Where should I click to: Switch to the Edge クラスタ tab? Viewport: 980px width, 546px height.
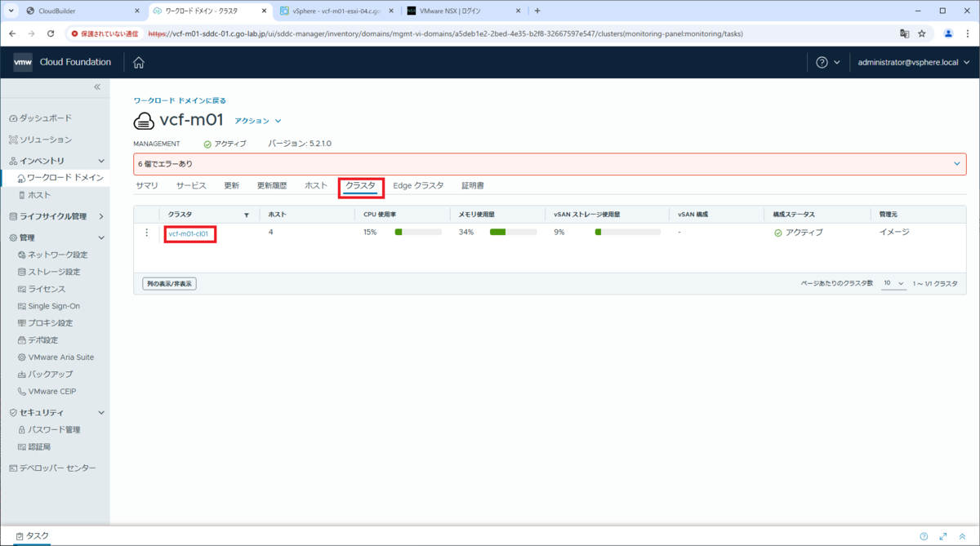coord(418,186)
